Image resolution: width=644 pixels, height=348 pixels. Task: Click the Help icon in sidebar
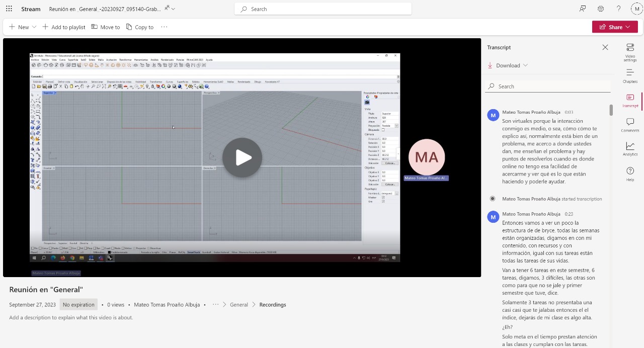click(630, 174)
